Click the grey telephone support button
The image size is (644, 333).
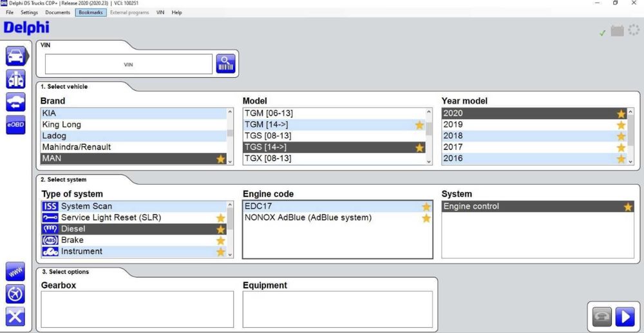[601, 317]
